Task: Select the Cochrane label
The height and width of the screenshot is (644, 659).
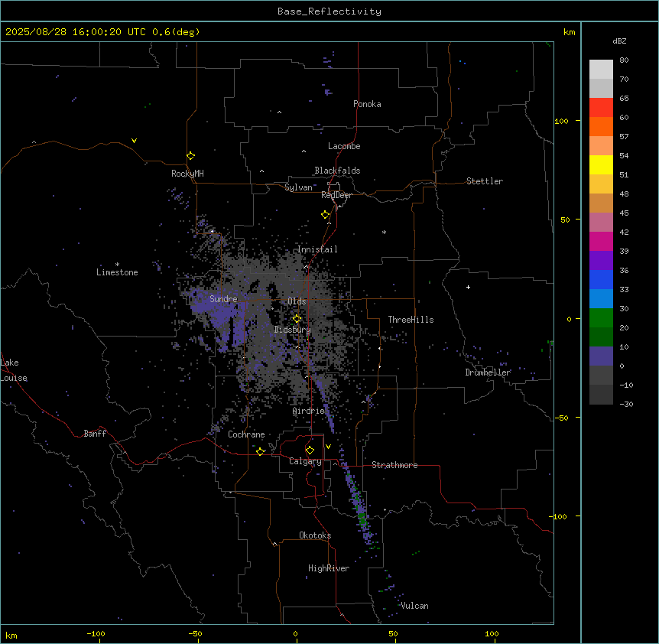Action: click(246, 434)
